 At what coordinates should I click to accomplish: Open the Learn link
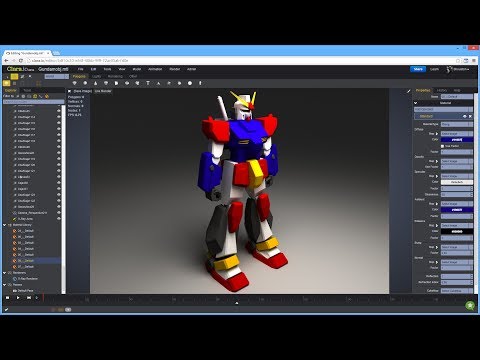click(x=434, y=69)
